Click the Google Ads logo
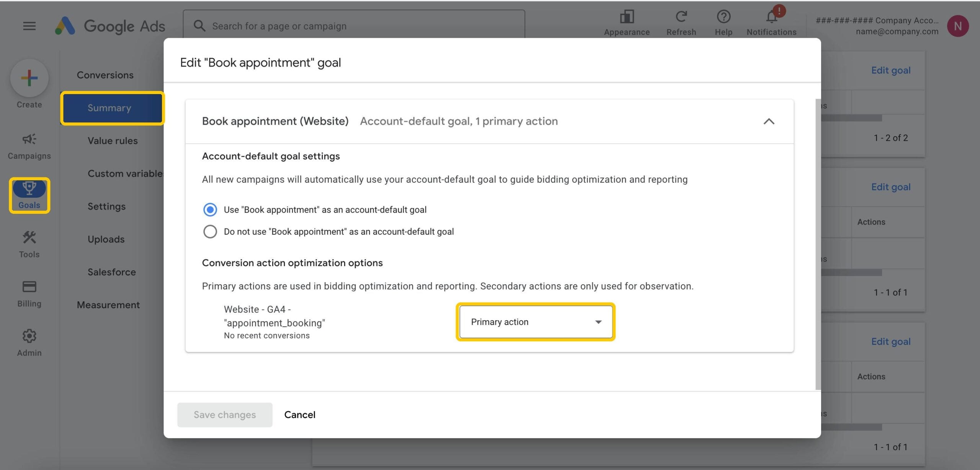The width and height of the screenshot is (980, 470). [110, 26]
